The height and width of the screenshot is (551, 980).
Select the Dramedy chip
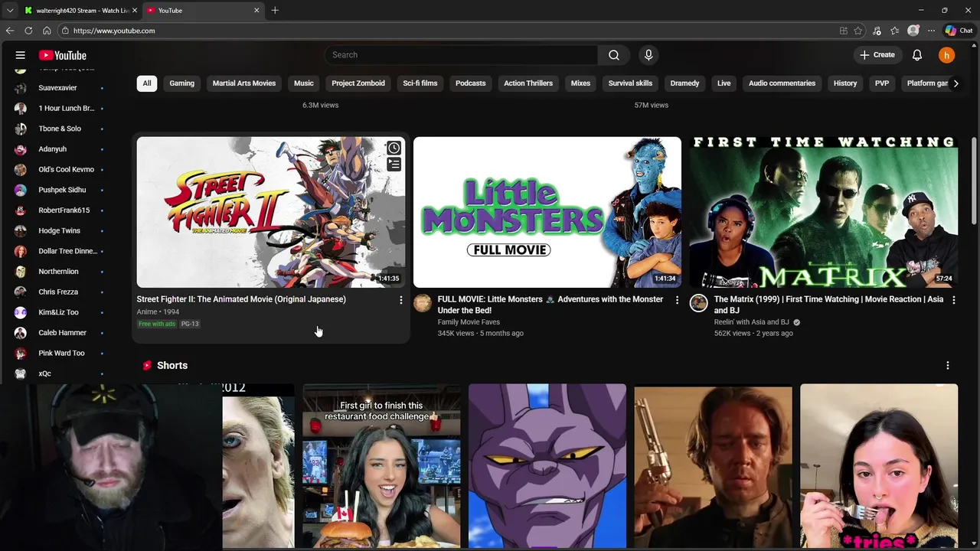coord(684,83)
